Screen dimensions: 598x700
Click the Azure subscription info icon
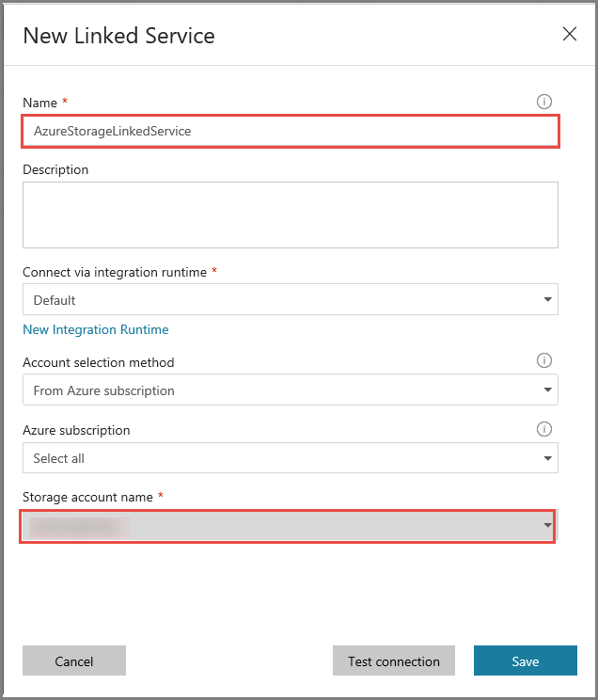(543, 429)
